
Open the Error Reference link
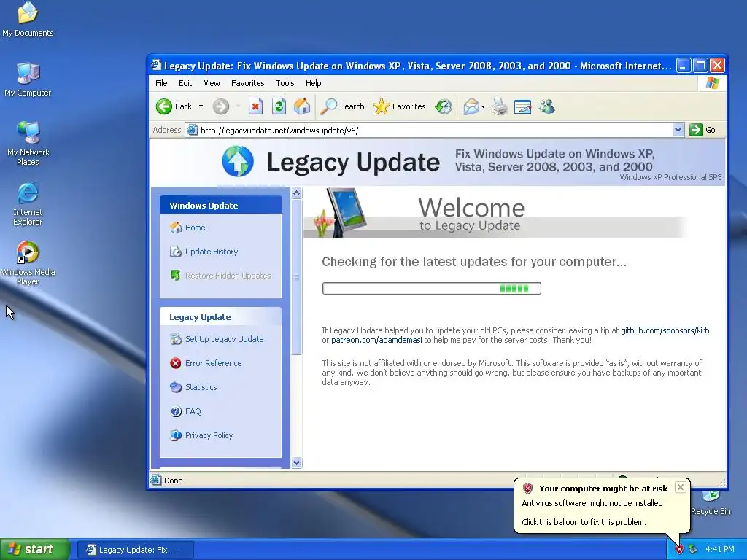213,363
